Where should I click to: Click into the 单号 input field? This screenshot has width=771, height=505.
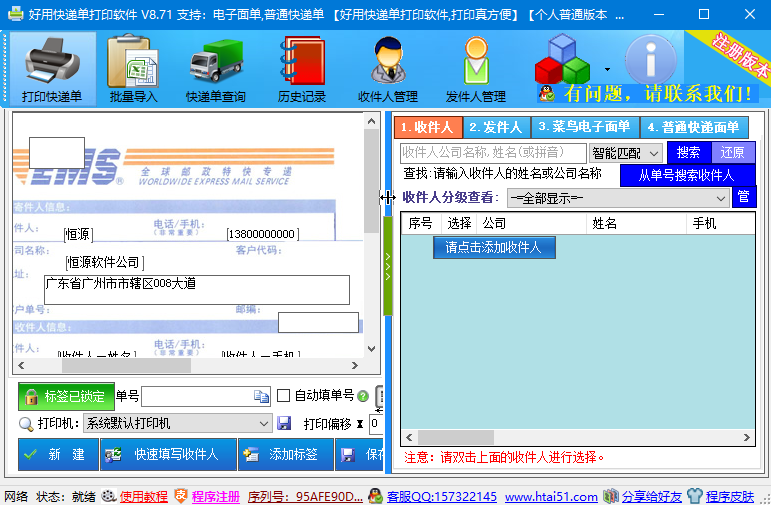[197, 396]
